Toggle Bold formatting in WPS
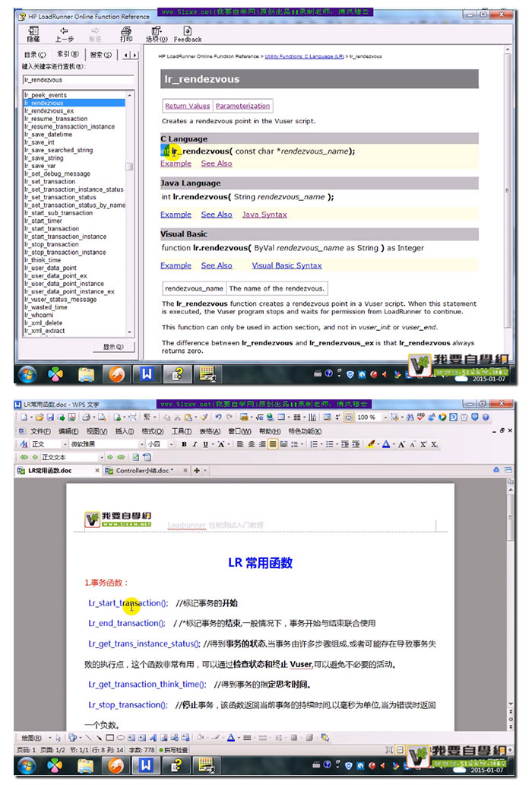This screenshot has width=532, height=785. pyautogui.click(x=184, y=444)
